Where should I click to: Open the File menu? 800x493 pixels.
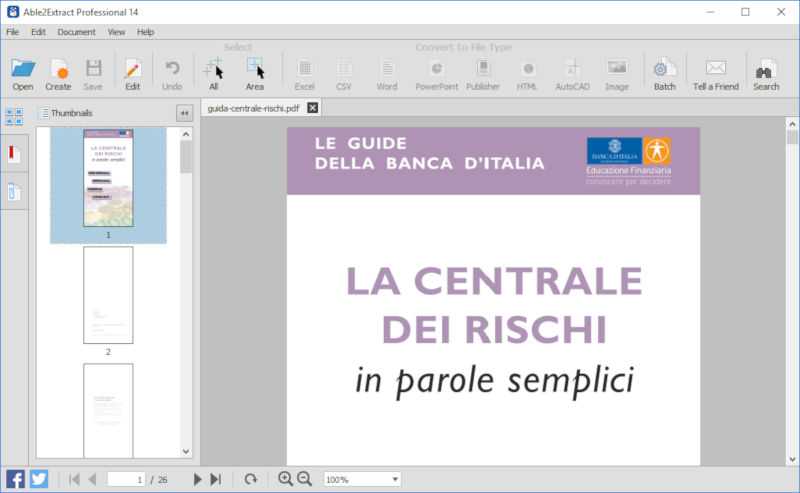pyautogui.click(x=13, y=32)
